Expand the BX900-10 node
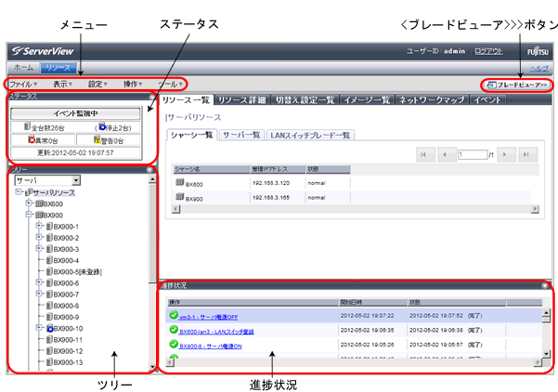Viewport: 558px width, 392px height. coord(39,328)
